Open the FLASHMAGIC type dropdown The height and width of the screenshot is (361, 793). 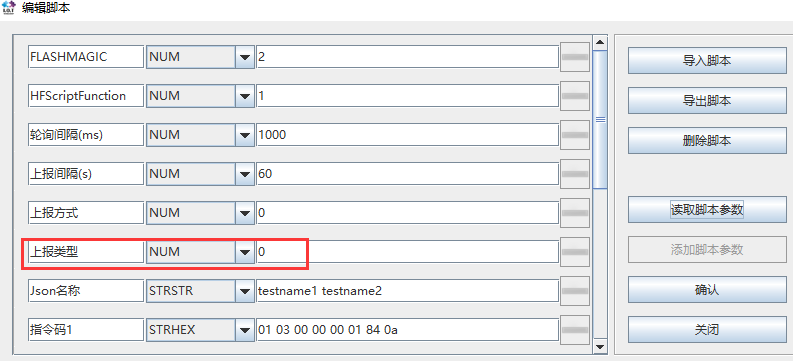click(245, 57)
